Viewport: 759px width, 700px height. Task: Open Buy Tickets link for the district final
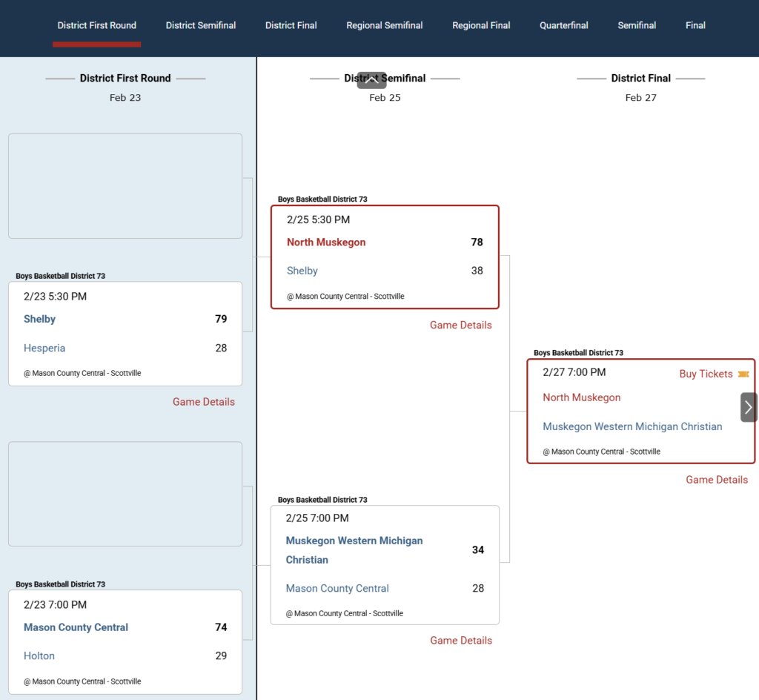(706, 374)
